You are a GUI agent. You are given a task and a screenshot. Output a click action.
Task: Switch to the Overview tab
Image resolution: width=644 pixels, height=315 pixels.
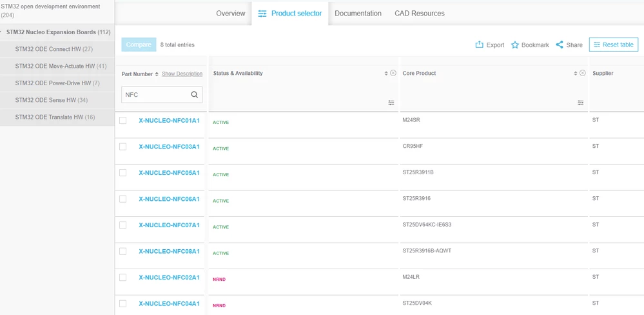pyautogui.click(x=231, y=13)
